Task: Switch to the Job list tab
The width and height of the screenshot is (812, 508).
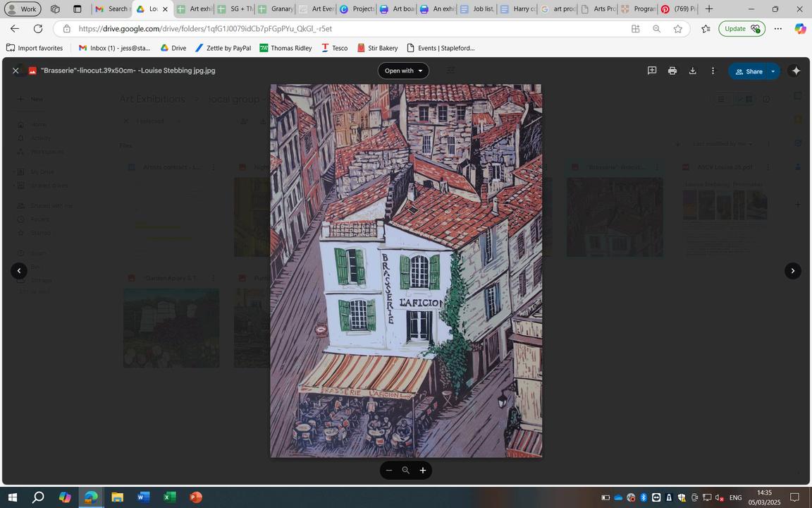Action: tap(477, 8)
